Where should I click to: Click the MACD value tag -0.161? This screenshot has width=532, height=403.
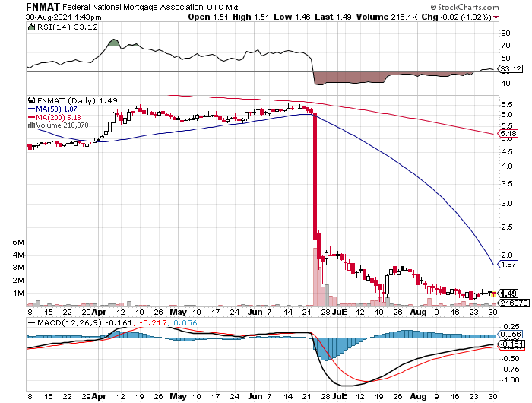pyautogui.click(x=511, y=344)
